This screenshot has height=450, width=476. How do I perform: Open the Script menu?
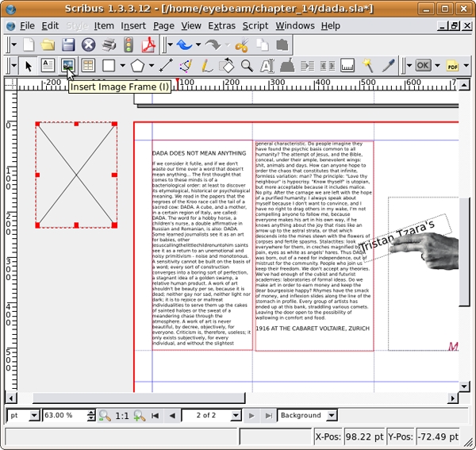(x=255, y=25)
